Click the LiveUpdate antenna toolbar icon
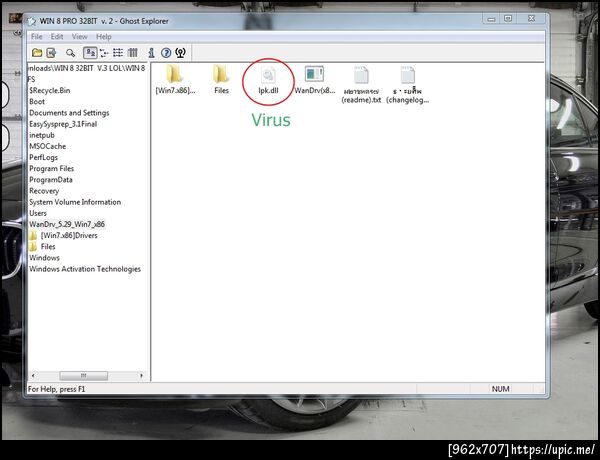Screen dimensions: 600x460 (180, 53)
